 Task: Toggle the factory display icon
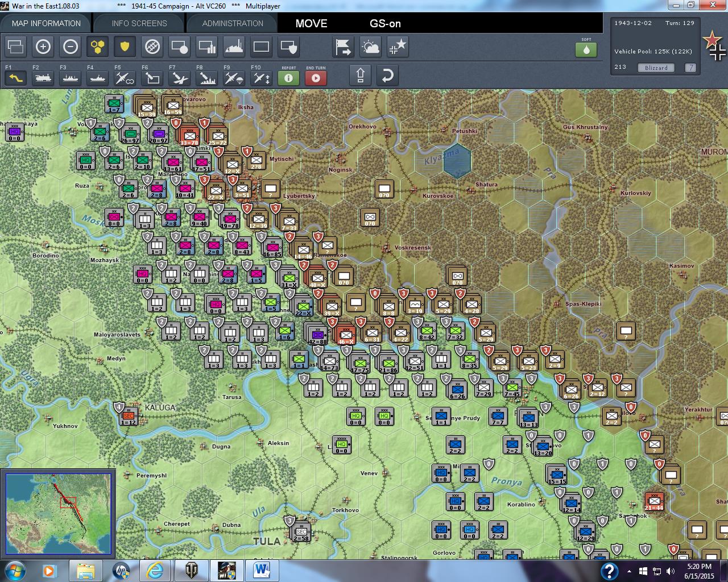point(234,47)
